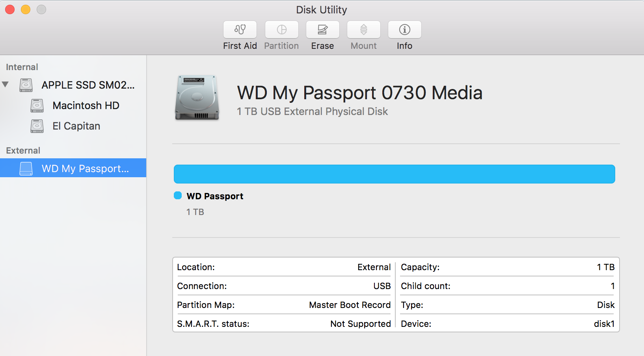Click the WD Passport partition label

215,196
